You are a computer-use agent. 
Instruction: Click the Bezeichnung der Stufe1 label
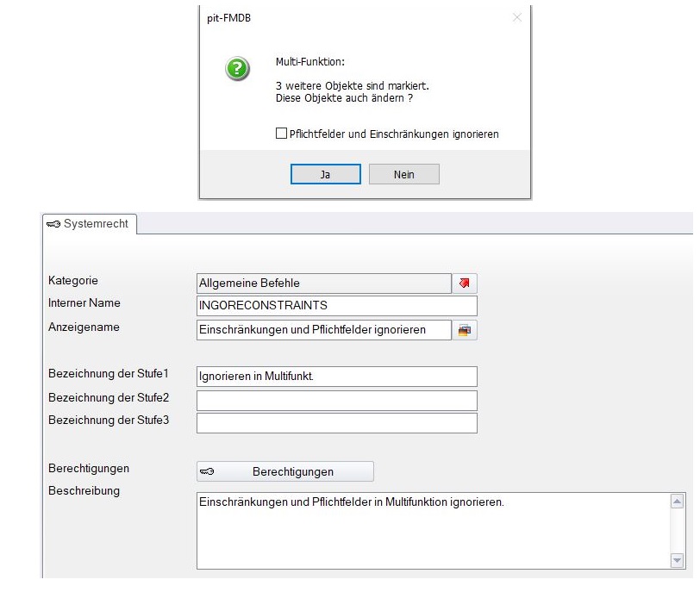click(x=109, y=373)
